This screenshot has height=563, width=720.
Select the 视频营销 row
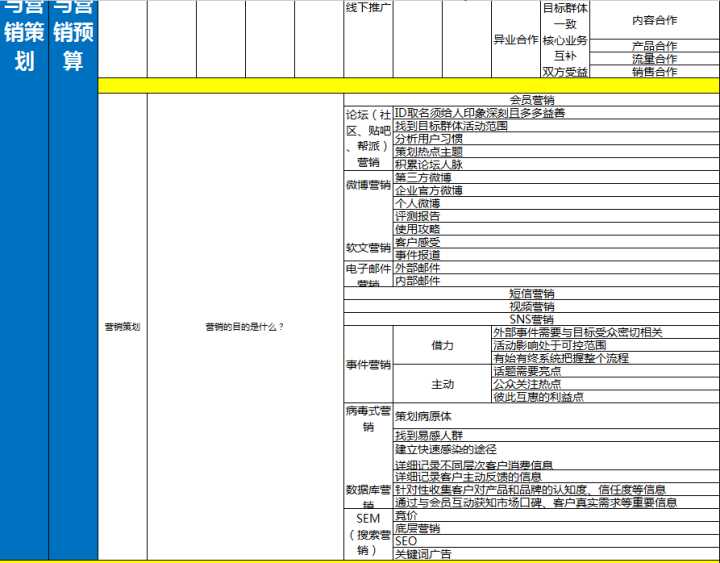[531, 307]
